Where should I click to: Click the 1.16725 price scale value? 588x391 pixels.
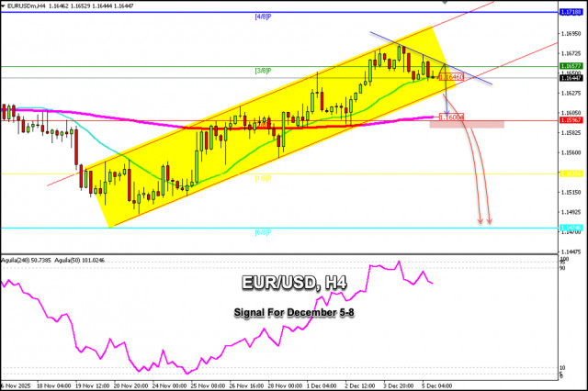(571, 53)
